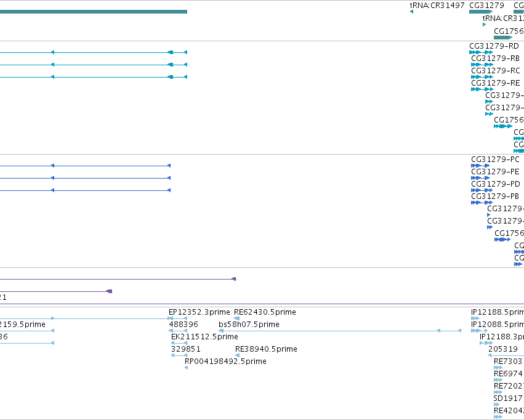Screen dimensions: 524x420
Task: Click the IP12188.5prim EST label
Action: click(x=498, y=312)
